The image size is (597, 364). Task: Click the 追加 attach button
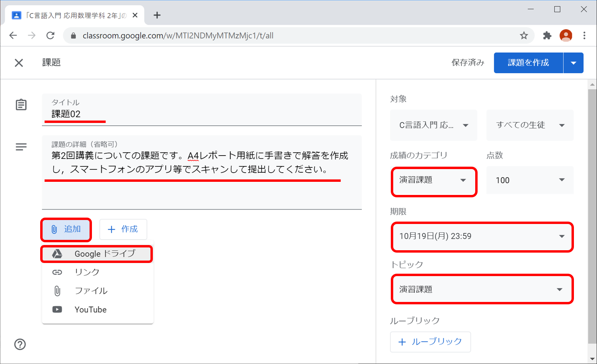point(66,230)
